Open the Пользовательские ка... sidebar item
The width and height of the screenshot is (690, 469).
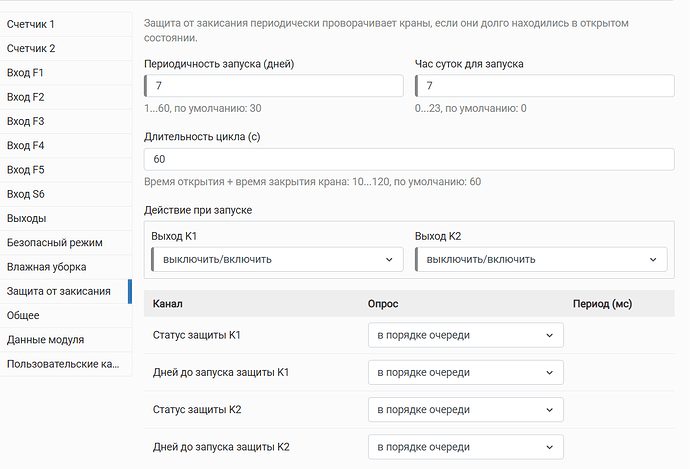pos(66,364)
